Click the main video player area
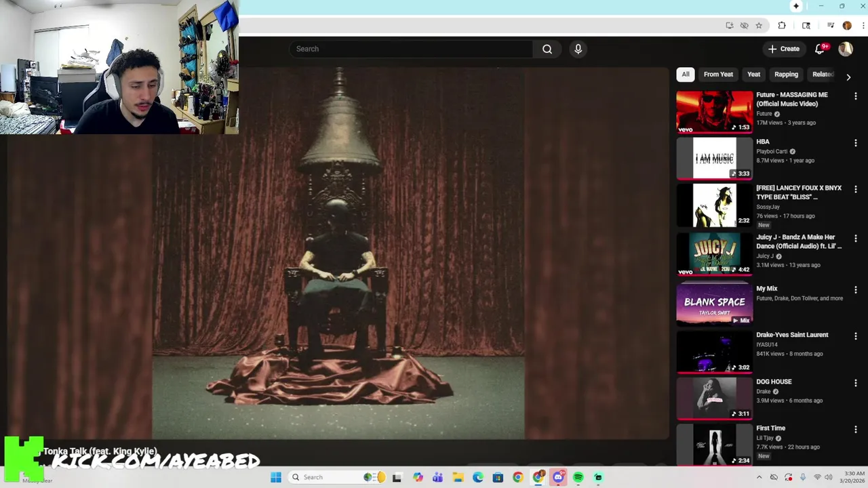This screenshot has height=488, width=868. 338,253
